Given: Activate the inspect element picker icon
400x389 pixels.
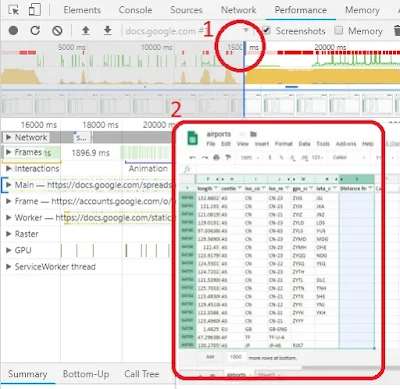Looking at the screenshot, I should 13,10.
